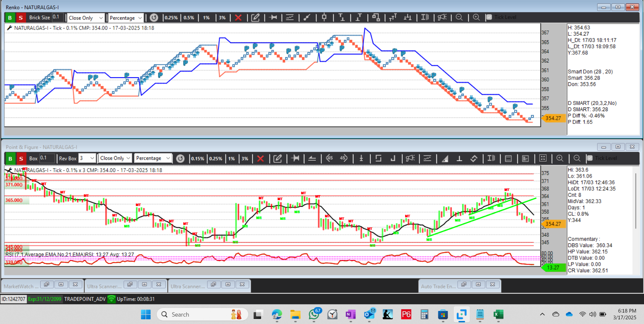Viewport: 644px width, 324px height.
Task: Select 1% brick preset in Renko toolbar
Action: pyautogui.click(x=206, y=18)
